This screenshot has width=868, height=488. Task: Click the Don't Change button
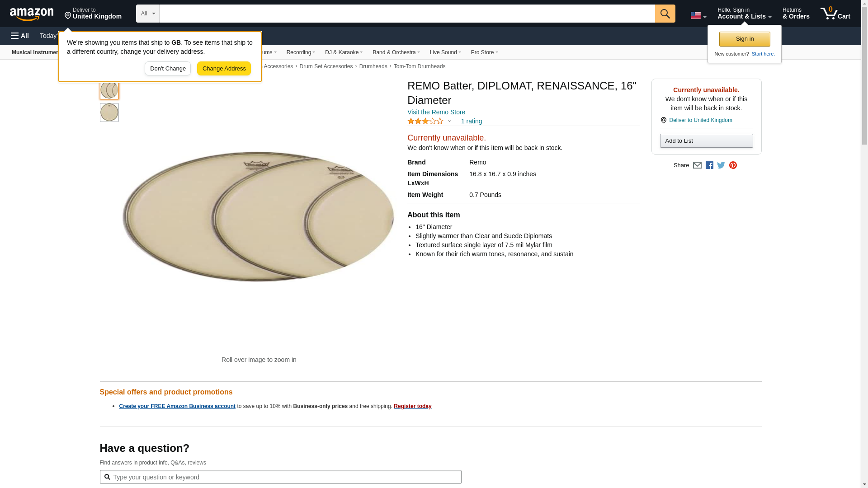coord(168,69)
